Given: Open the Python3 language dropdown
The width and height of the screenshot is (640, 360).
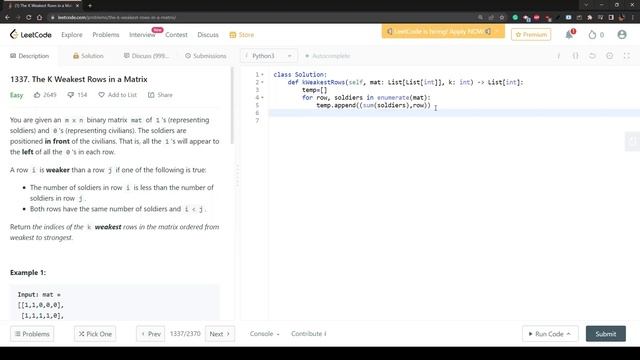Looking at the screenshot, I should (x=269, y=56).
